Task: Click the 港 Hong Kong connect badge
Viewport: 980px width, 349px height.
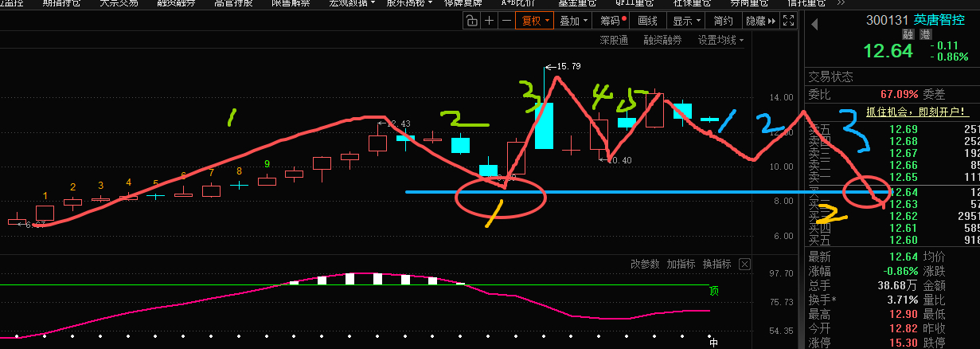Action: tap(925, 35)
